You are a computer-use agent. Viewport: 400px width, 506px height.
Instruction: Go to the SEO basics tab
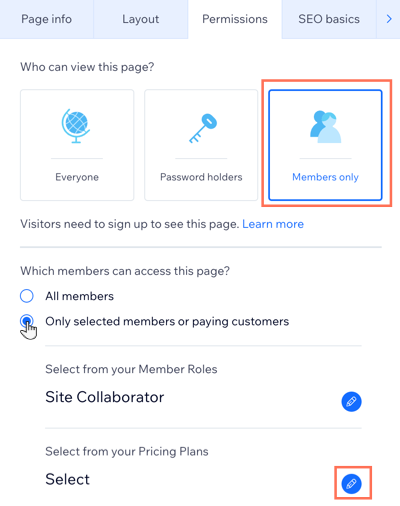click(x=329, y=19)
